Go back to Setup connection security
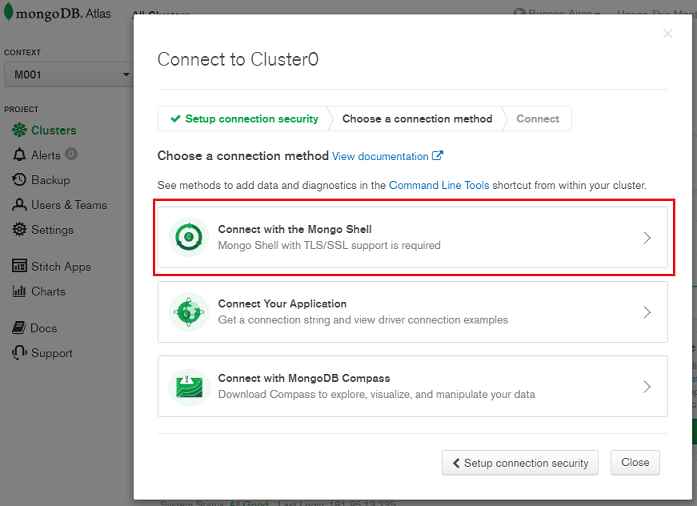Image resolution: width=697 pixels, height=506 pixels. 520,463
